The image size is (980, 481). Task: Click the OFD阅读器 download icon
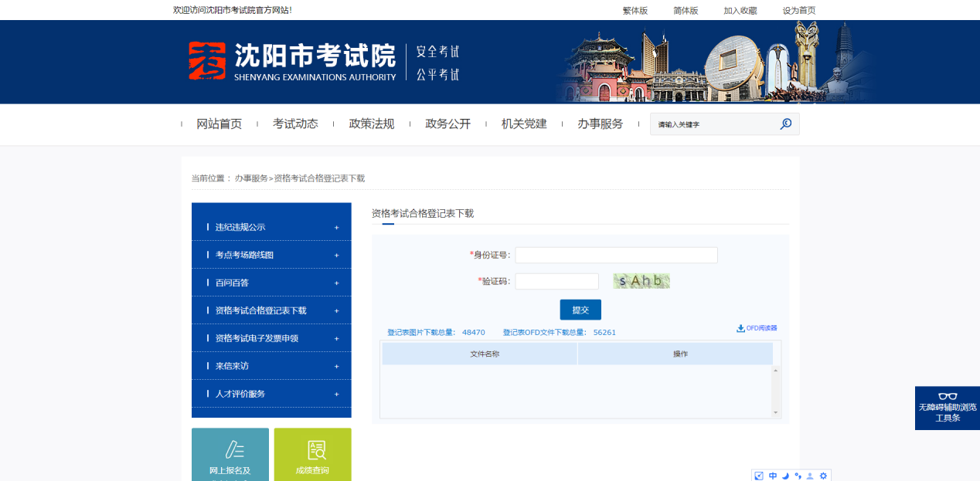coord(740,328)
